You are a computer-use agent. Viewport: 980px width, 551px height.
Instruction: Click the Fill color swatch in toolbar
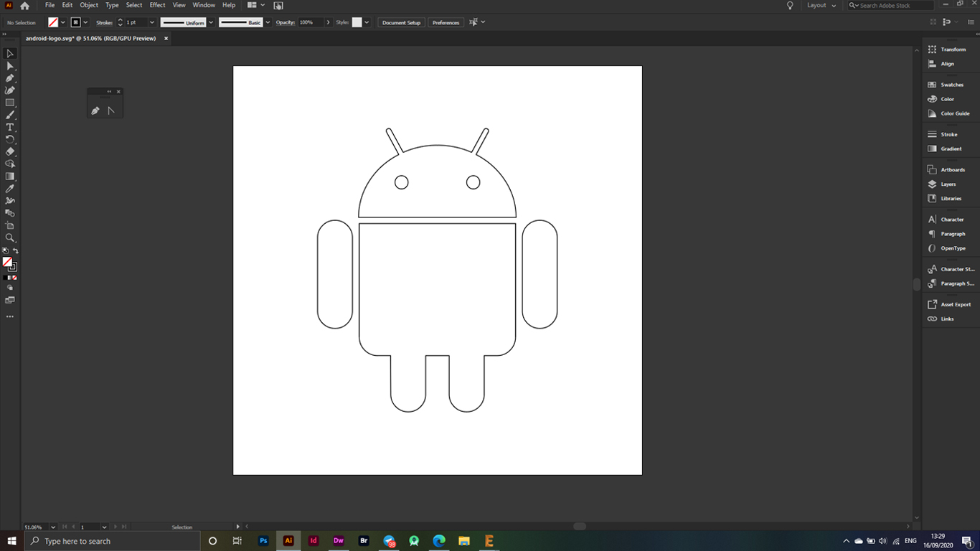[7, 262]
